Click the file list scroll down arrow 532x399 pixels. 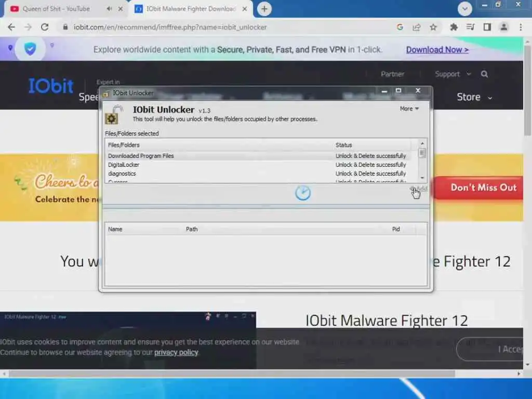point(422,178)
